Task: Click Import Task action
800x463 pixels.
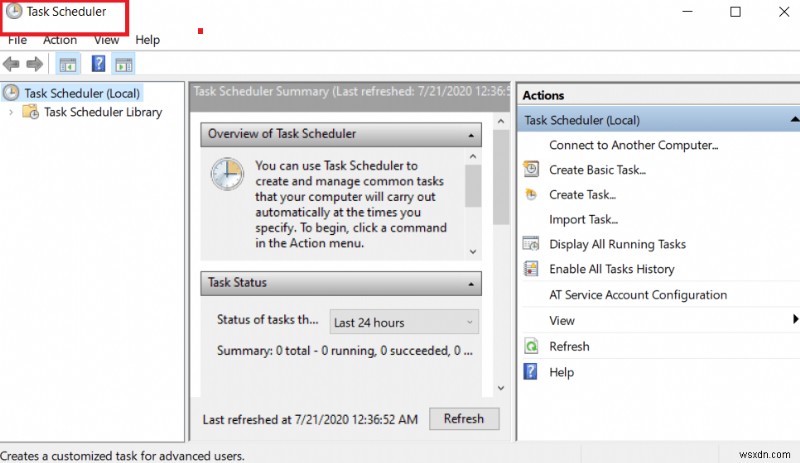Action: click(x=584, y=220)
